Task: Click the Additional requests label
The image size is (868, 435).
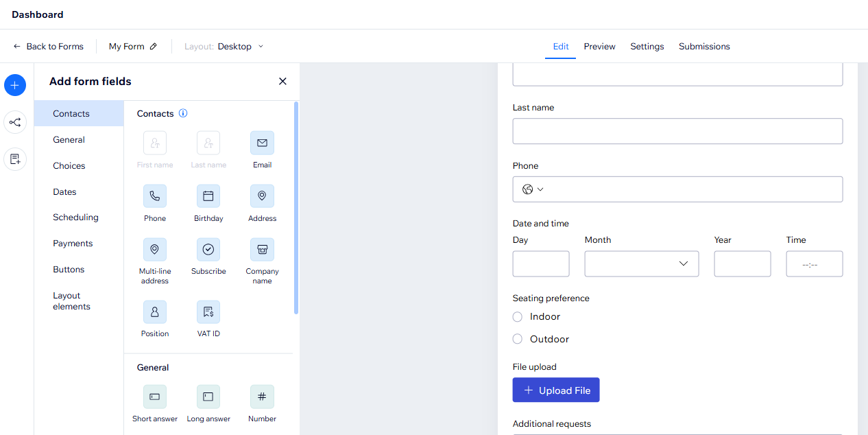Action: (x=552, y=424)
